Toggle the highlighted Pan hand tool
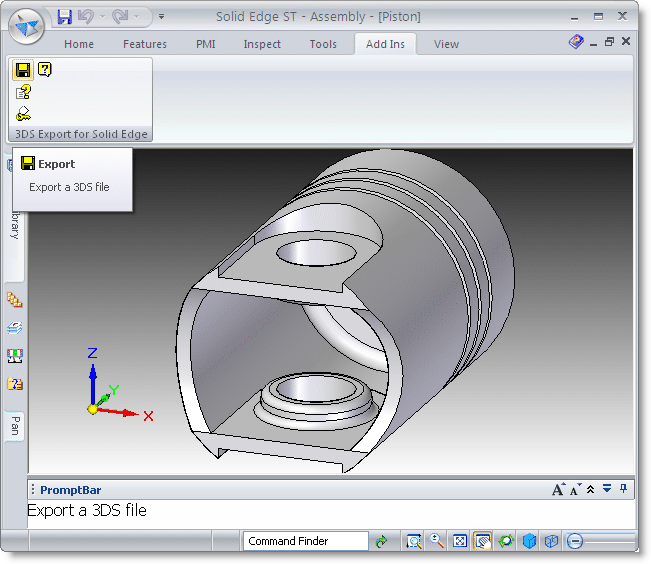This screenshot has width=651, height=564. pos(482,541)
